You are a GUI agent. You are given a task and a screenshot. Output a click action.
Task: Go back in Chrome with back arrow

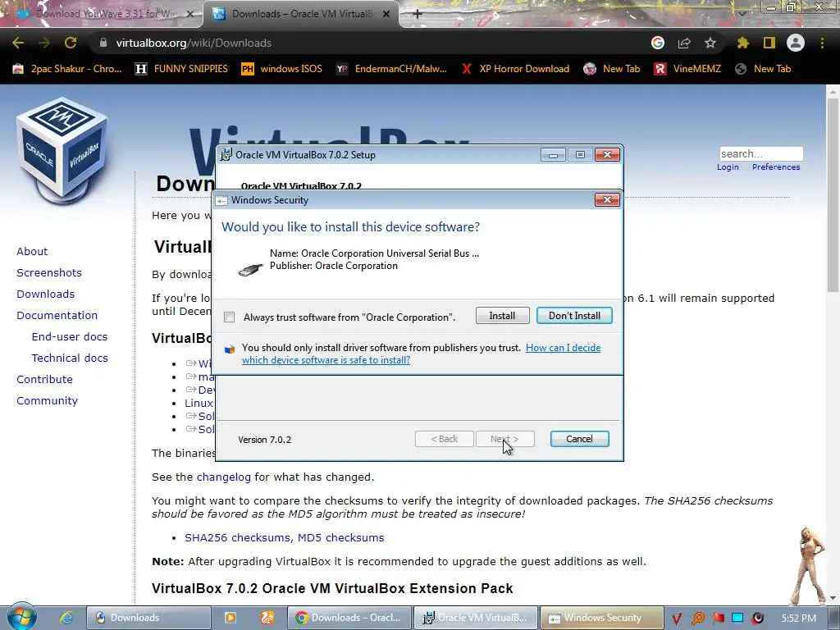(18, 43)
